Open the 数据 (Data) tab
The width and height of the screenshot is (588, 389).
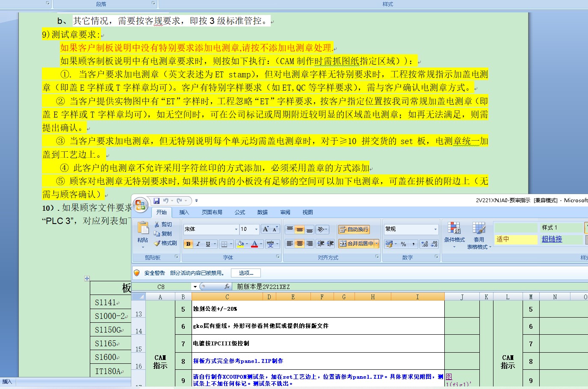263,212
